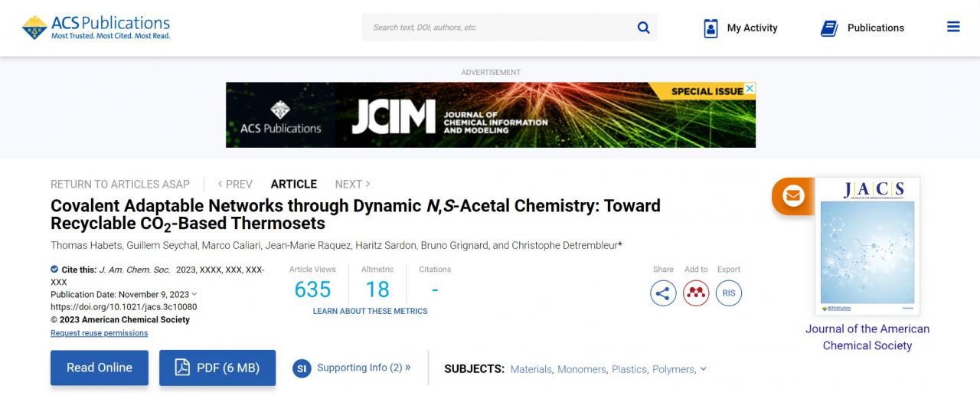Click the Share article icon
This screenshot has width=980, height=399.
click(663, 293)
